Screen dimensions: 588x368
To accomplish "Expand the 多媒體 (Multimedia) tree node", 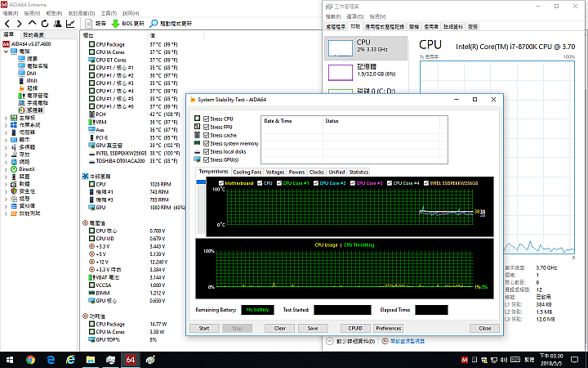I will click(x=6, y=147).
